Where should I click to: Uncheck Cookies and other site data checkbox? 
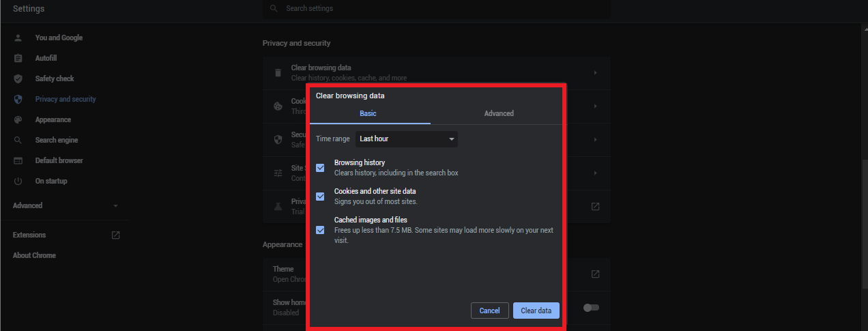(320, 197)
